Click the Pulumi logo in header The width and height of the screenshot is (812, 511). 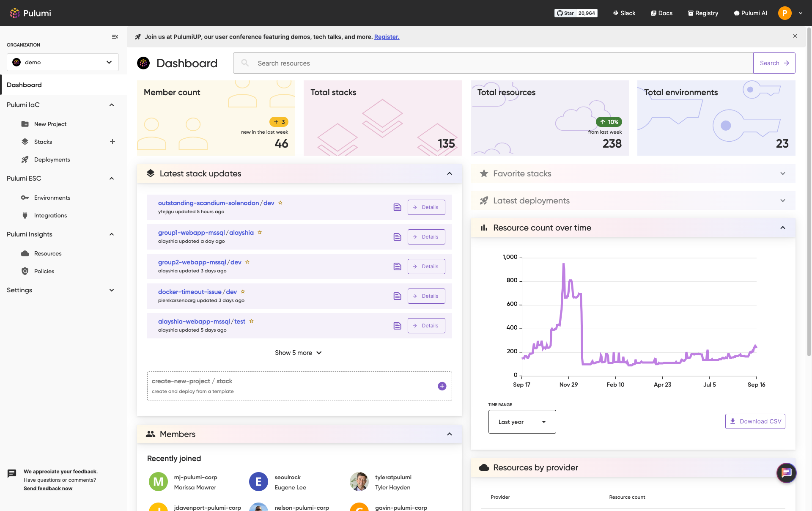click(30, 13)
